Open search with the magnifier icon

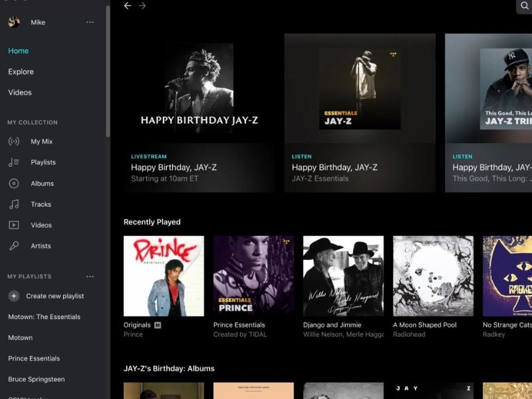524,6
